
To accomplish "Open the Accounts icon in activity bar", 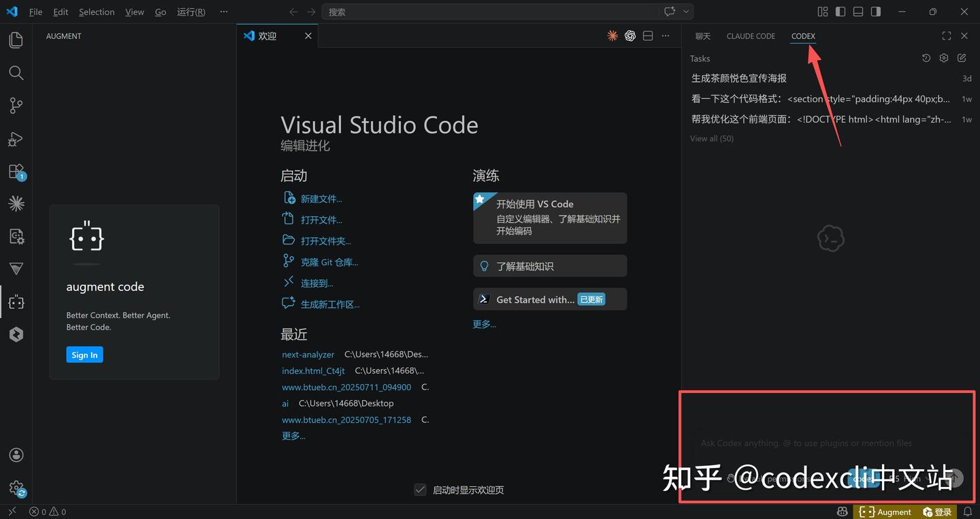I will tap(16, 455).
